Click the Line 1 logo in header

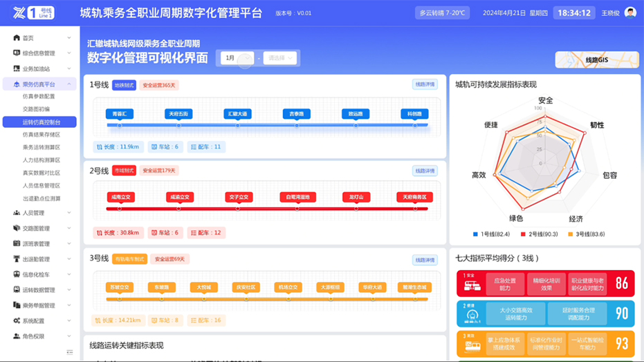[x=34, y=13]
